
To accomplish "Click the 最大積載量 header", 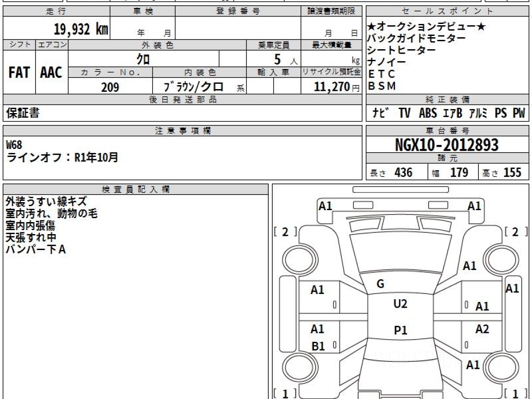I will tap(331, 45).
